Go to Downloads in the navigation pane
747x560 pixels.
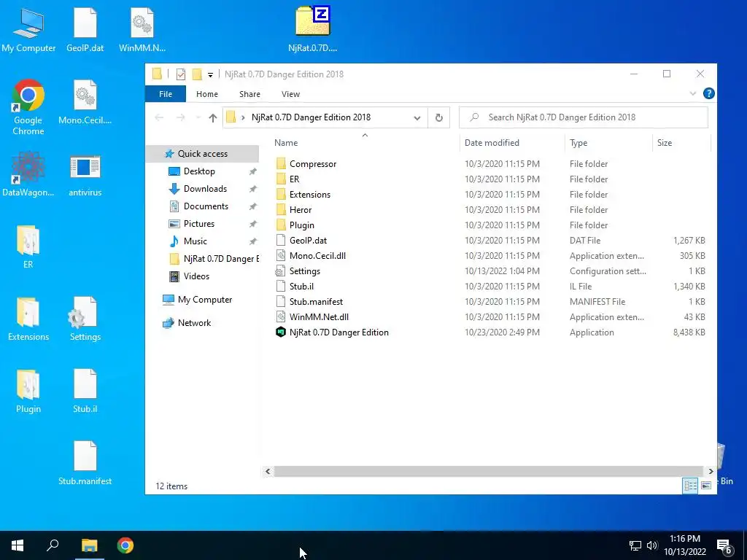coord(205,189)
